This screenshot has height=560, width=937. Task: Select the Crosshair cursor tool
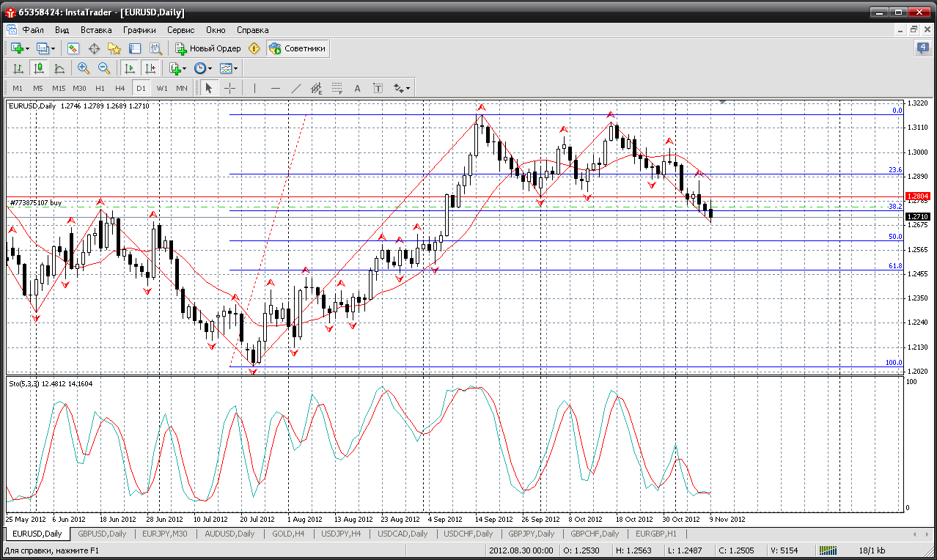229,88
